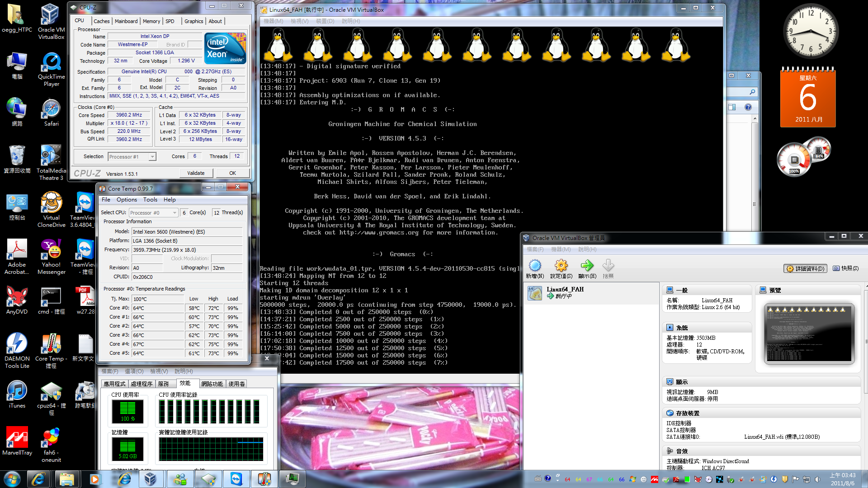Open Windows Explorer from the taskbar
Screen dimensions: 868x488
pyautogui.click(x=66, y=479)
